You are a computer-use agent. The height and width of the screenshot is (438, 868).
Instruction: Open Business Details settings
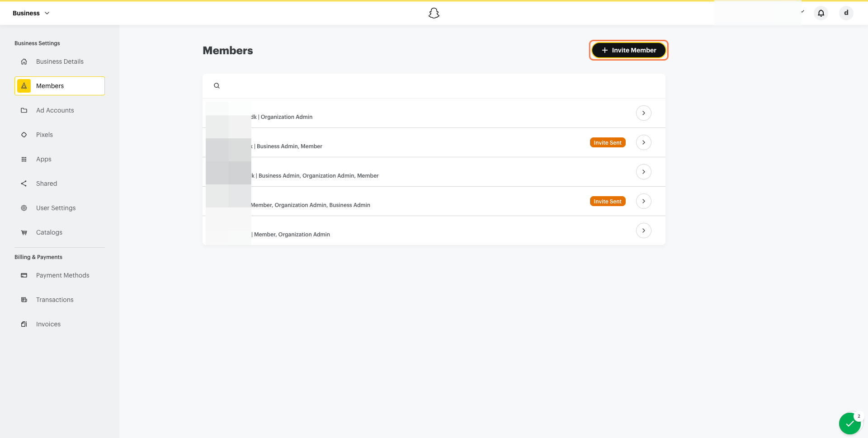tap(60, 61)
